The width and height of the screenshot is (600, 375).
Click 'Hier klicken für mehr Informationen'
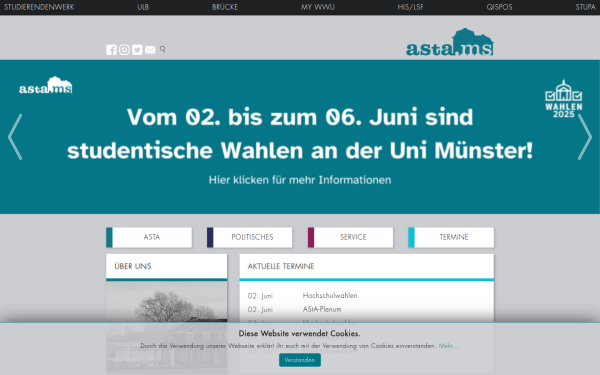coord(300,180)
